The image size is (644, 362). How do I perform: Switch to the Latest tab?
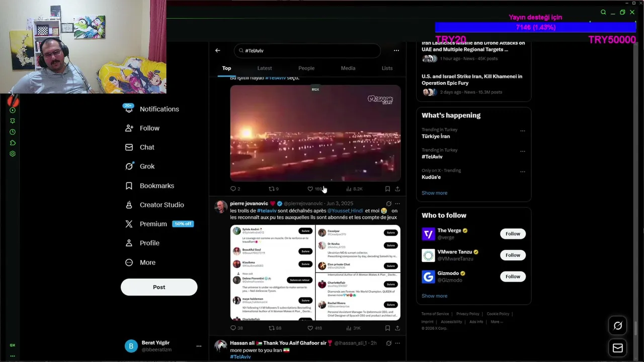point(265,68)
